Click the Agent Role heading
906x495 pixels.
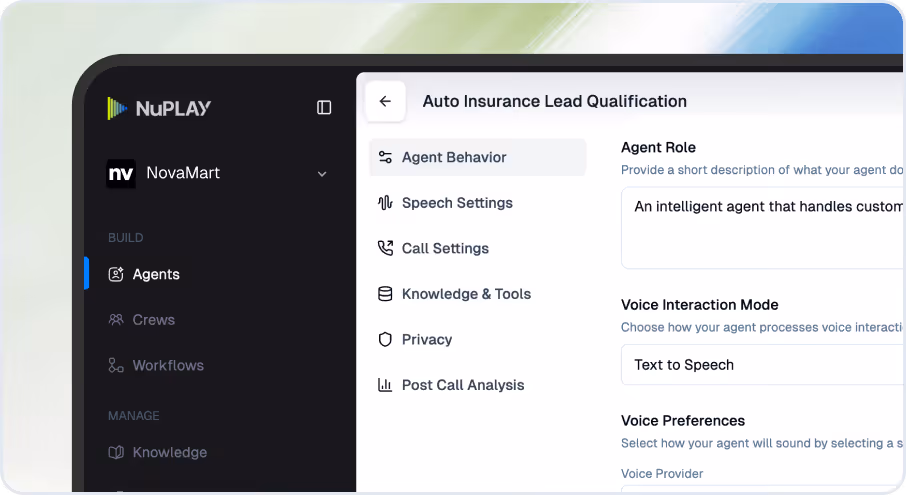coord(658,147)
